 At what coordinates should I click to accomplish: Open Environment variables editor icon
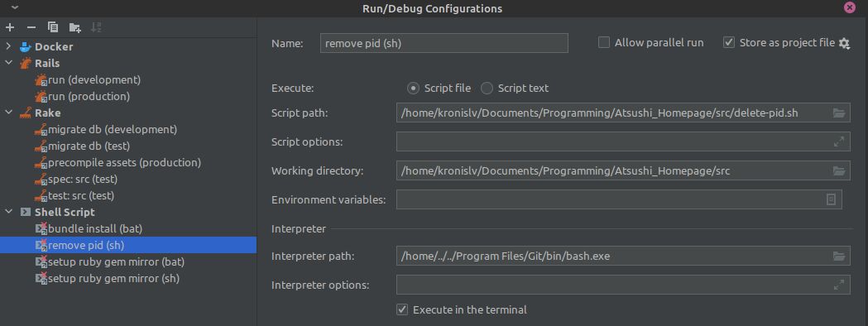[x=831, y=199]
